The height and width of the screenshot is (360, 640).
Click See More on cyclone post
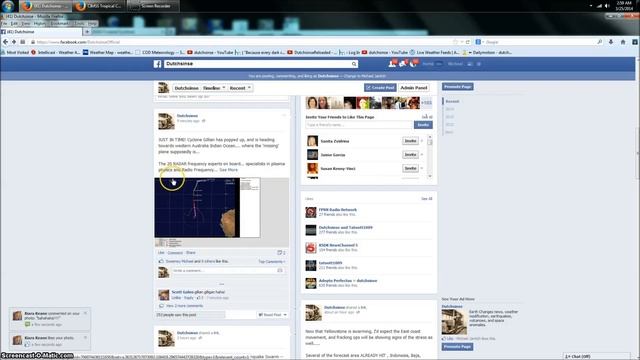click(x=229, y=169)
